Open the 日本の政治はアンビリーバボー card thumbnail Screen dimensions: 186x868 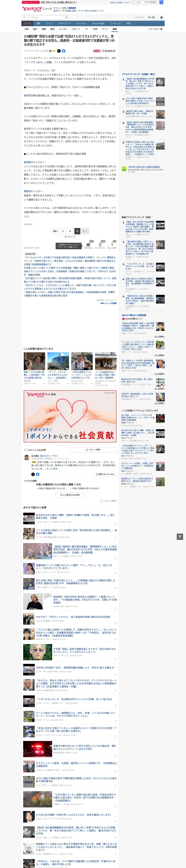82,361
